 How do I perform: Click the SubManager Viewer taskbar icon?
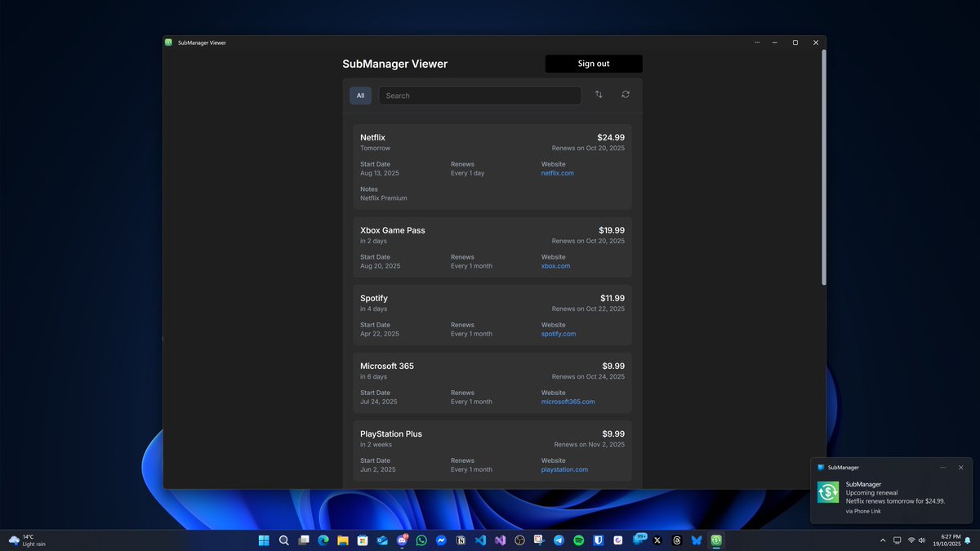pyautogui.click(x=716, y=540)
